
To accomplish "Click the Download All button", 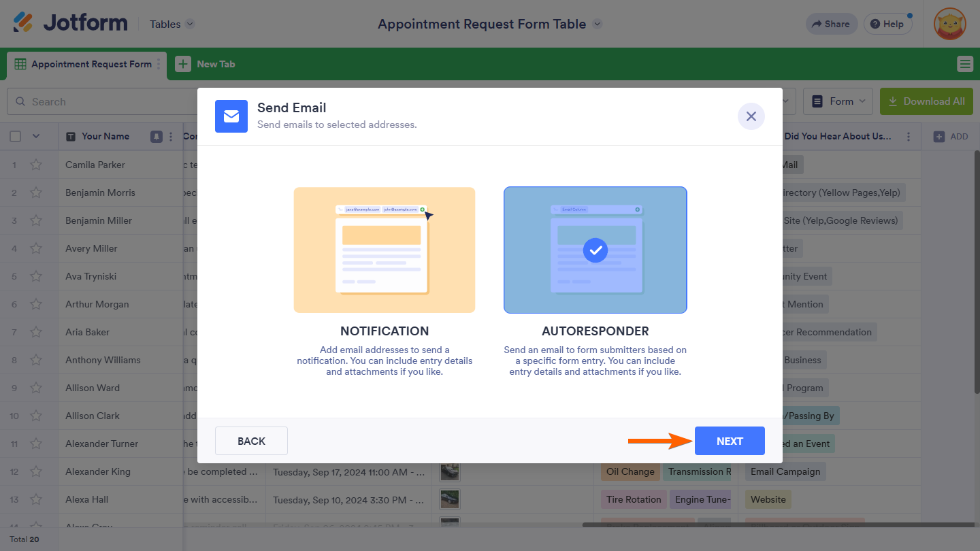I will (926, 101).
